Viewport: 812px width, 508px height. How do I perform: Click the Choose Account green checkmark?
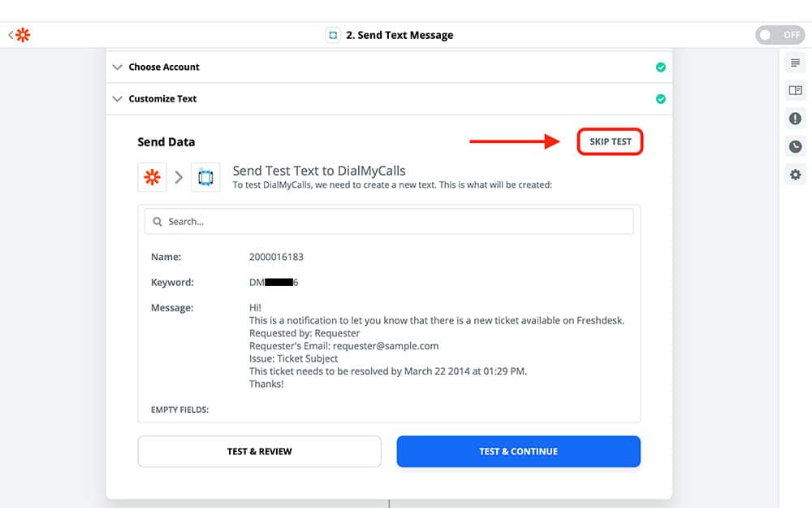660,67
